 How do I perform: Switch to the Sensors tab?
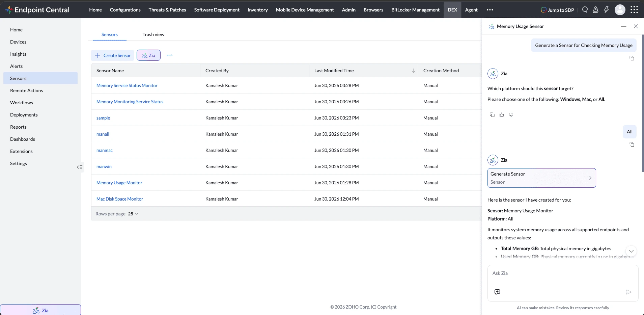coord(110,34)
